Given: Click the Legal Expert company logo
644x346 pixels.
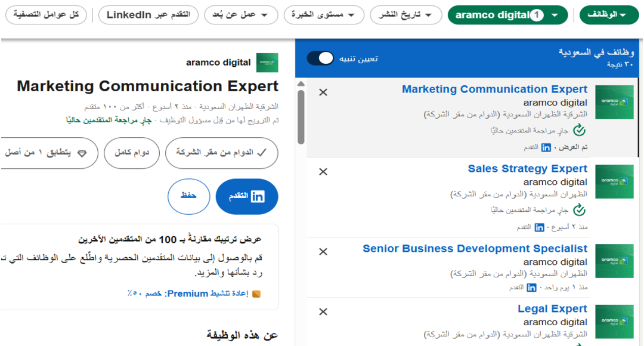Looking at the screenshot, I should pos(614,322).
